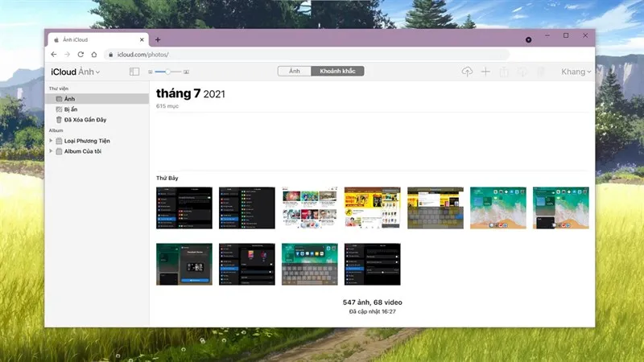Switch to the Khoảnh khắc tab
The image size is (644, 362).
point(337,72)
